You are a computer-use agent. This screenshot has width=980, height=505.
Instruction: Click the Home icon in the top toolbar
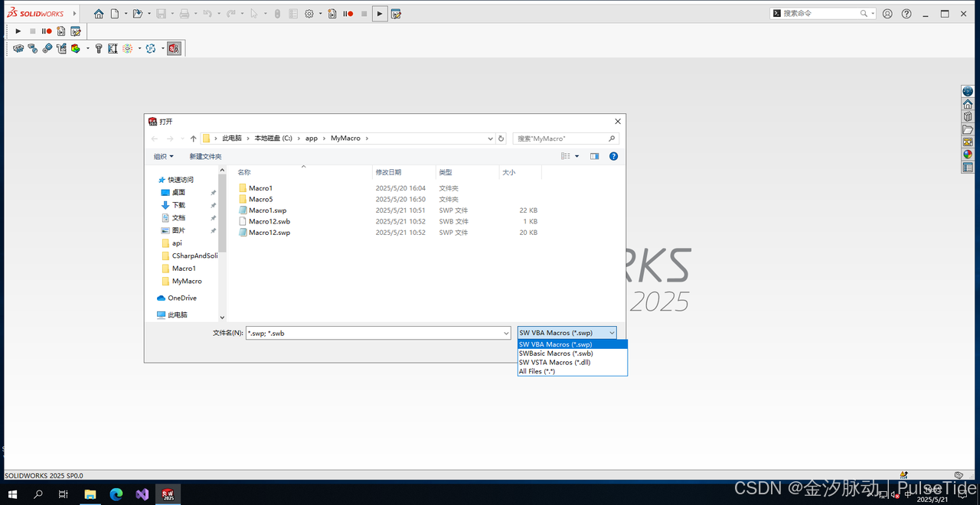click(99, 13)
